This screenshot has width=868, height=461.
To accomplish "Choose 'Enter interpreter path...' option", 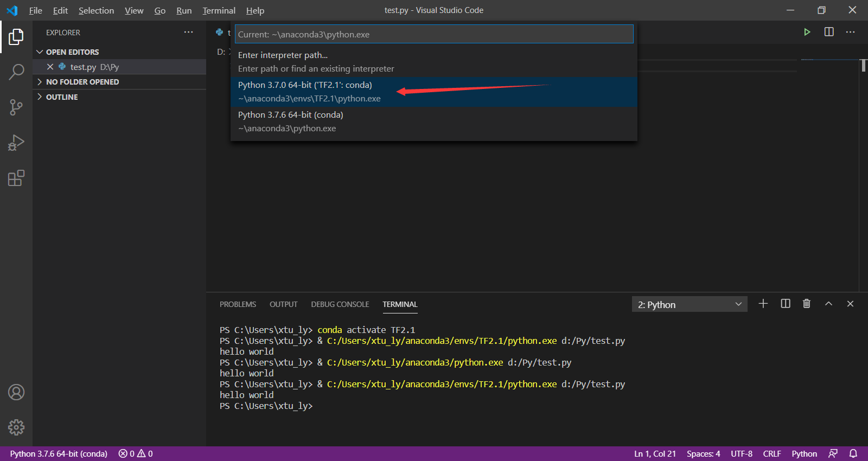I will [x=434, y=62].
